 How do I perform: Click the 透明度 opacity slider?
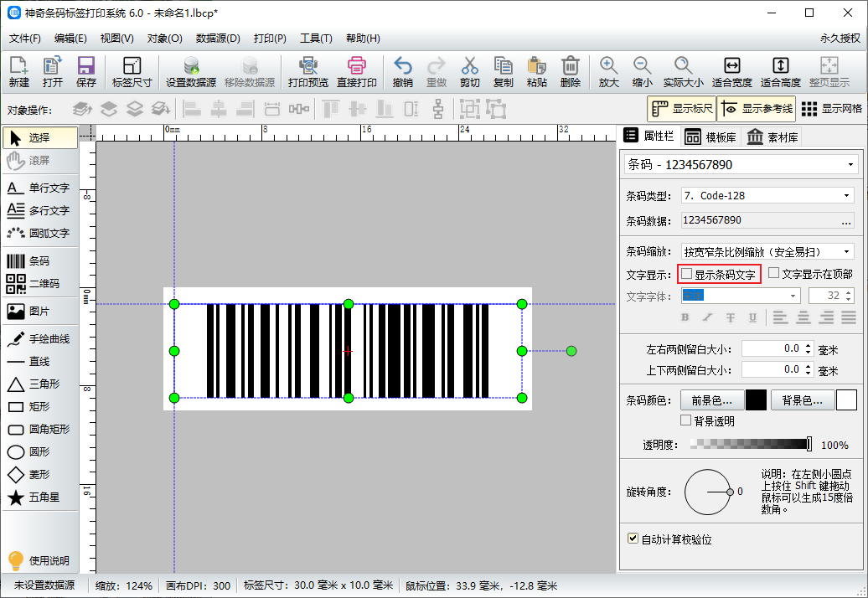pyautogui.click(x=752, y=444)
